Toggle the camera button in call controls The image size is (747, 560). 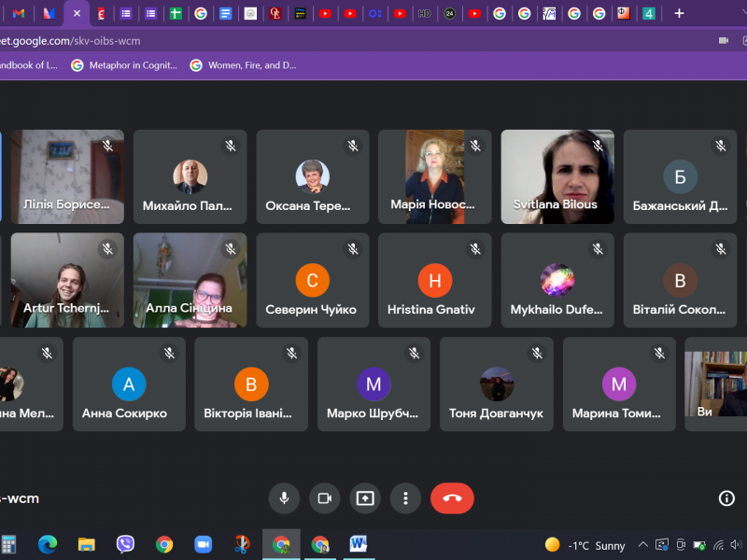pos(324,498)
